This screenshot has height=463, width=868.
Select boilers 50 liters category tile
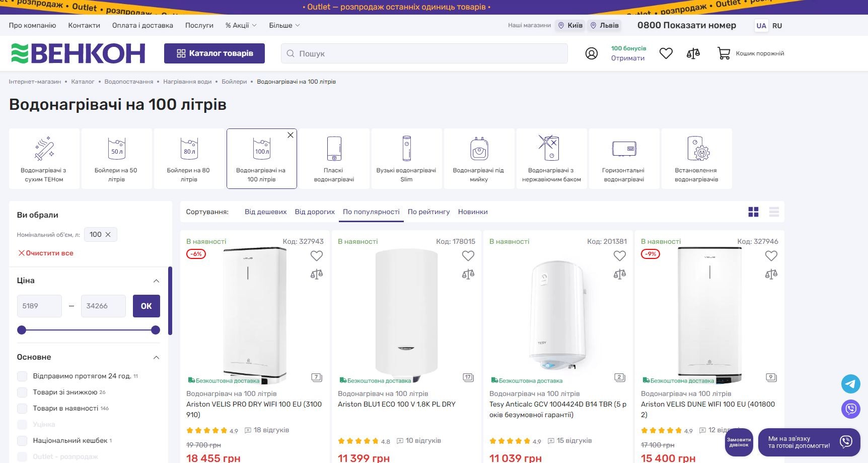tap(117, 159)
